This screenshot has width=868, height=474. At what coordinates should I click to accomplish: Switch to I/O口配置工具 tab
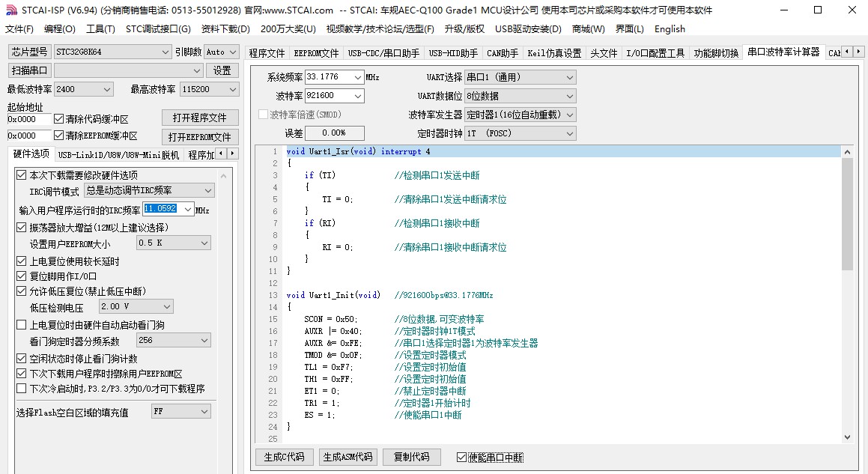click(655, 53)
